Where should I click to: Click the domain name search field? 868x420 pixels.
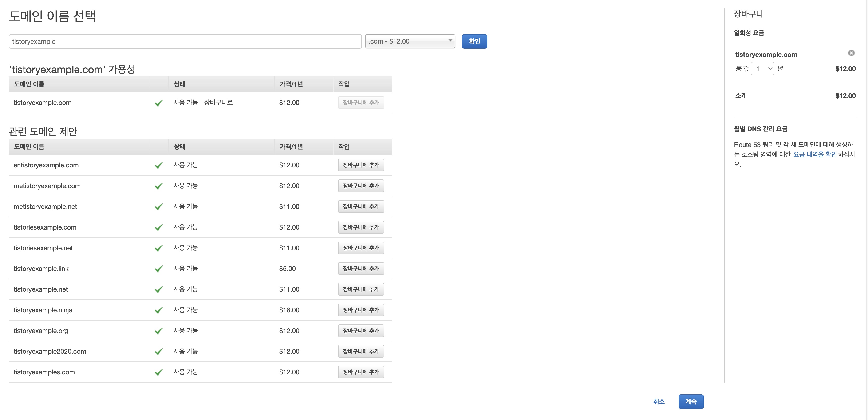coord(185,41)
